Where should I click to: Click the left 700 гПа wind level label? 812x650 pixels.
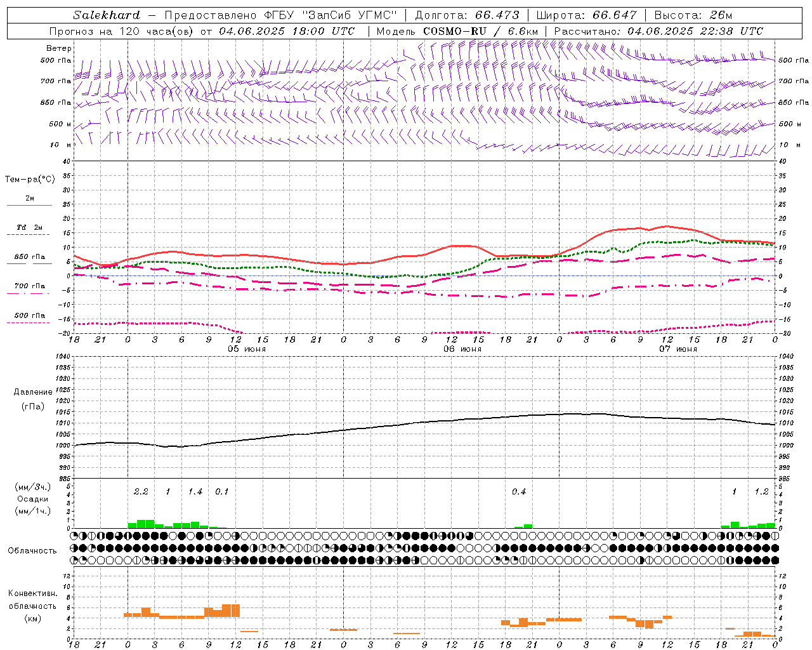pyautogui.click(x=56, y=81)
